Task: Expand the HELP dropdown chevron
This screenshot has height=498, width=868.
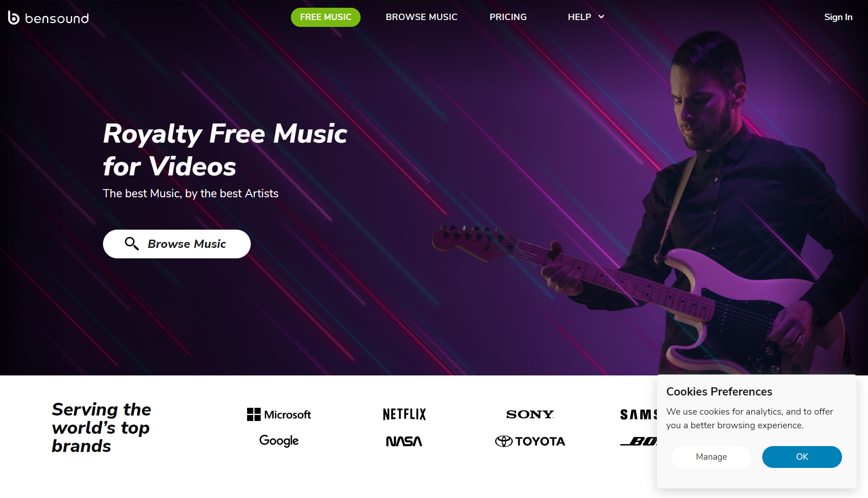Action: point(601,17)
